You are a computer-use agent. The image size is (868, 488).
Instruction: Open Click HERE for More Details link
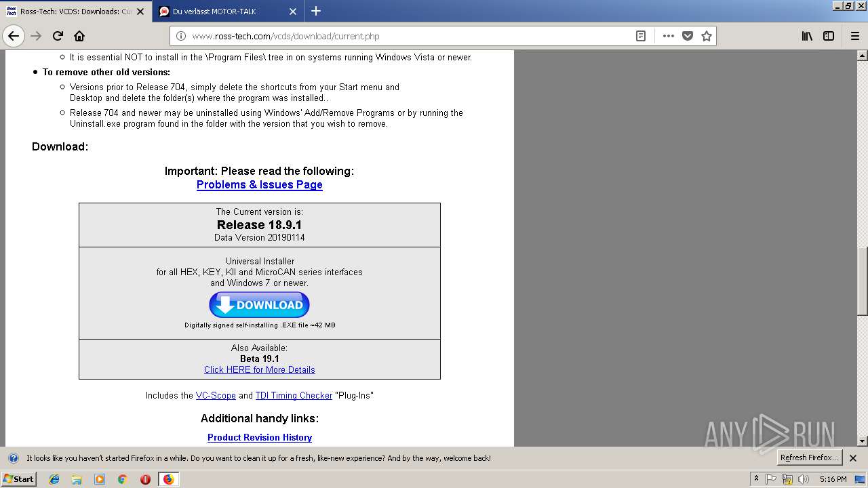(x=260, y=369)
